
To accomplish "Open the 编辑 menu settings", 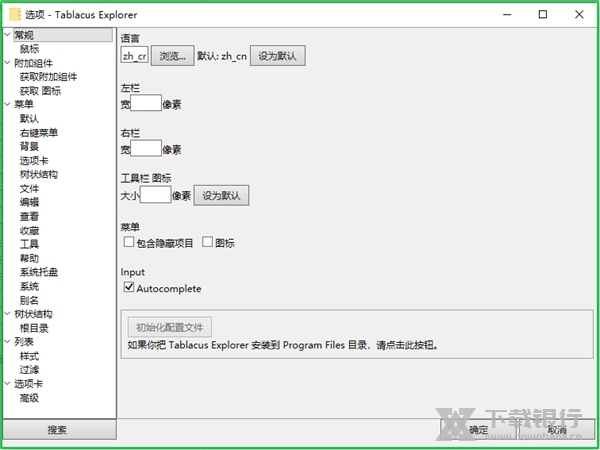I will [x=29, y=202].
